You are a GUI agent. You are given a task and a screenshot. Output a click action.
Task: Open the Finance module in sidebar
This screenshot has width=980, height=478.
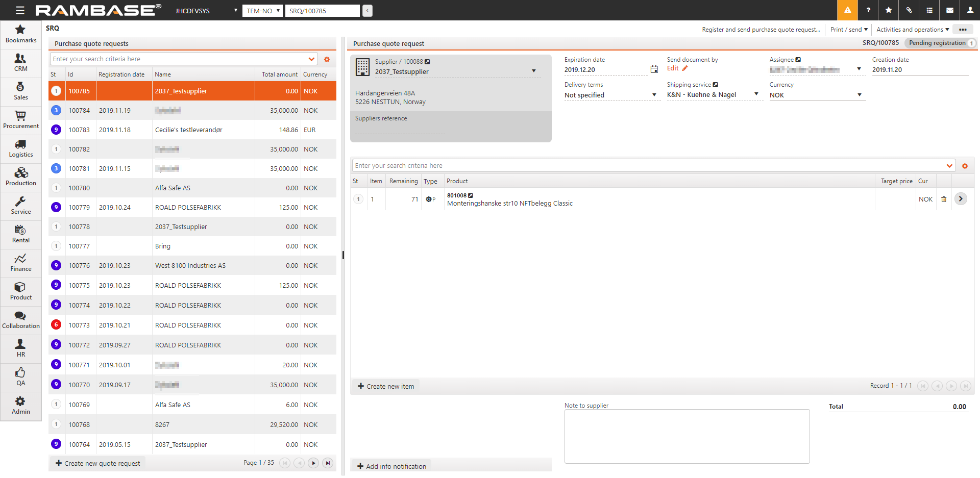click(x=20, y=263)
